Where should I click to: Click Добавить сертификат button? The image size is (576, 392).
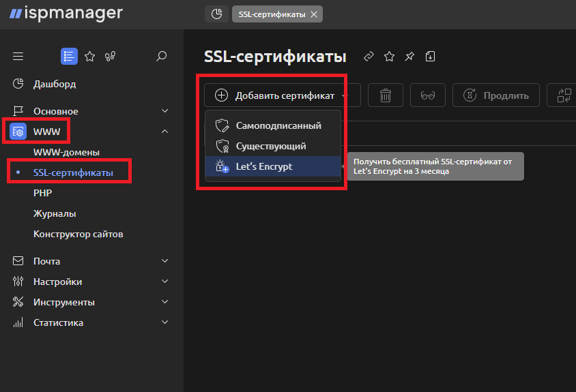pos(283,95)
